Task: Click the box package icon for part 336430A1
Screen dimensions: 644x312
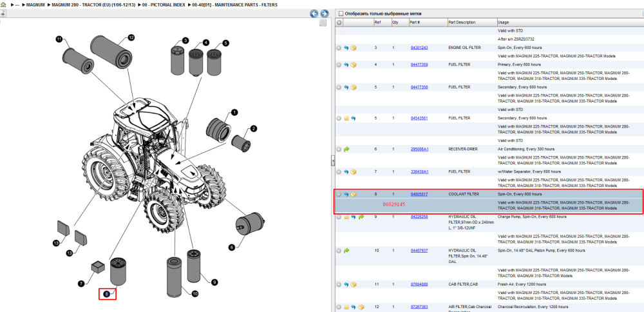Action: 354,172
